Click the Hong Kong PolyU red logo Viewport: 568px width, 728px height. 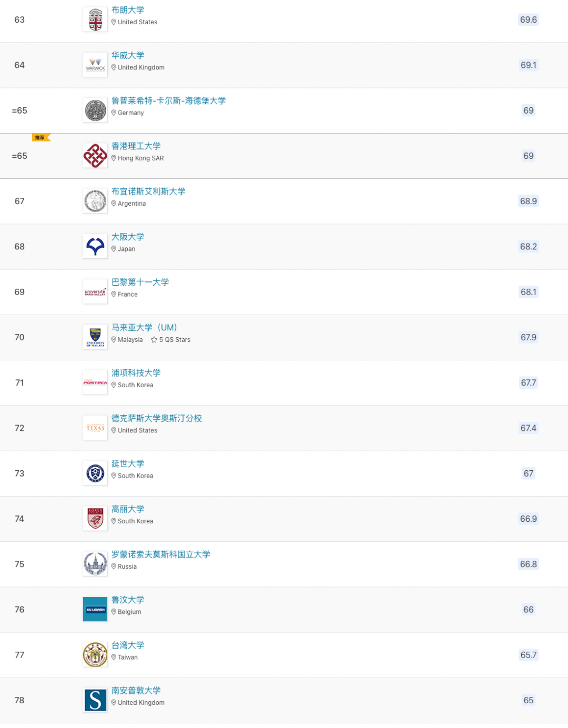pyautogui.click(x=95, y=155)
